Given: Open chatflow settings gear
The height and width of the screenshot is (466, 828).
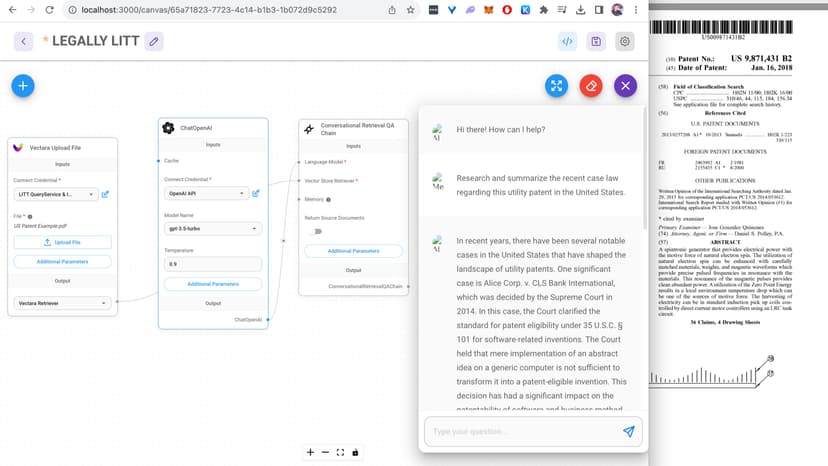Looking at the screenshot, I should pyautogui.click(x=625, y=41).
